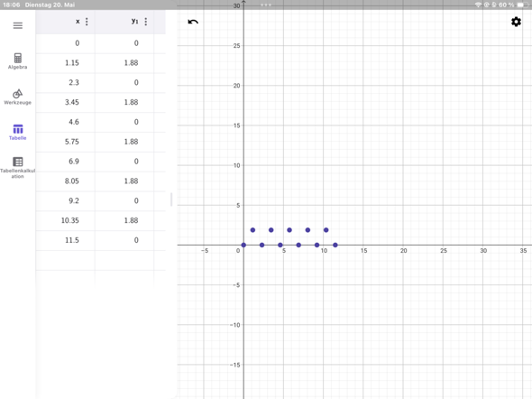Screen dimensions: 532x399
Task: Select y1 cell in row 3.45
Action: (x=124, y=102)
